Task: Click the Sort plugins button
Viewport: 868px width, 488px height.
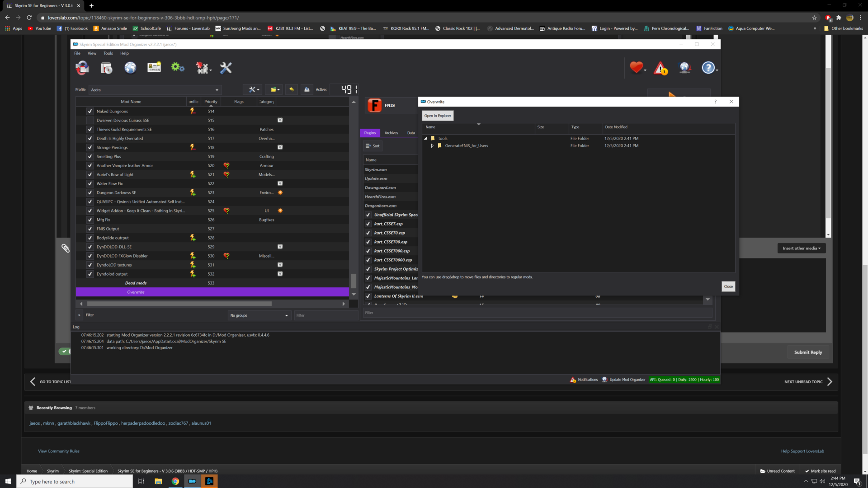Action: (x=373, y=146)
